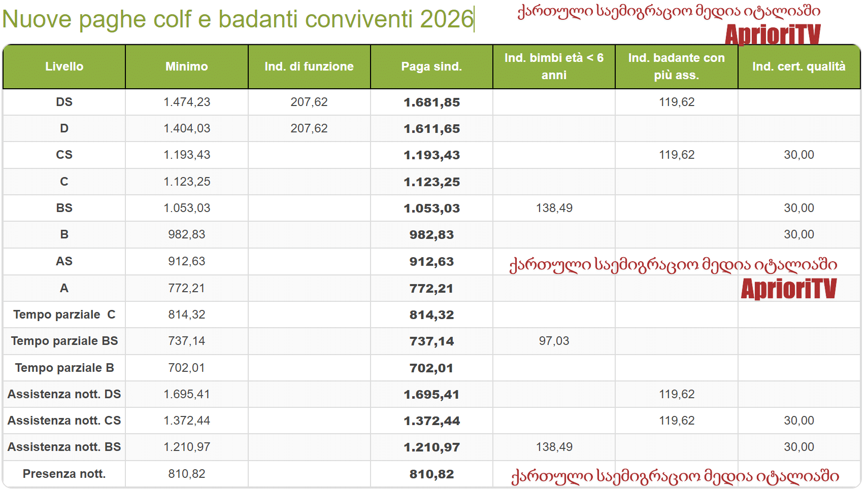Click the 'Paga sind.' column header
The width and height of the screenshot is (868, 489).
(431, 66)
